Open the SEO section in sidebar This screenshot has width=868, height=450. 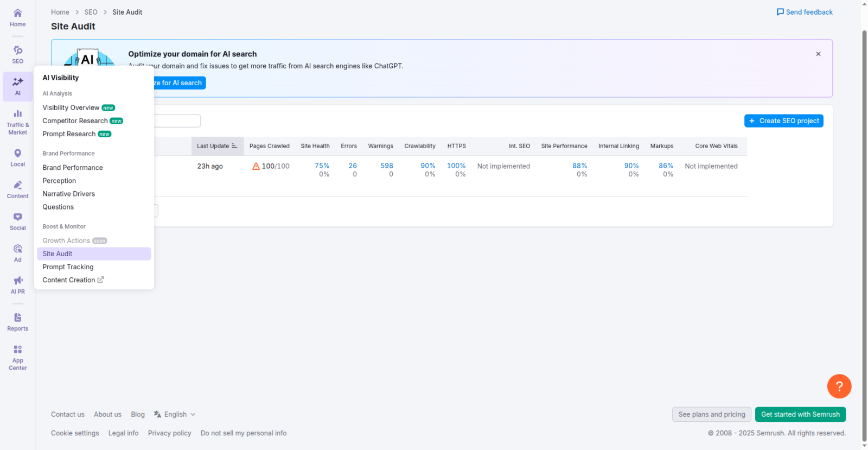click(17, 54)
